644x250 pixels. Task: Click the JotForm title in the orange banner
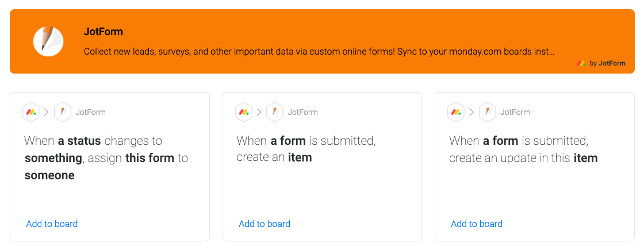click(x=103, y=32)
